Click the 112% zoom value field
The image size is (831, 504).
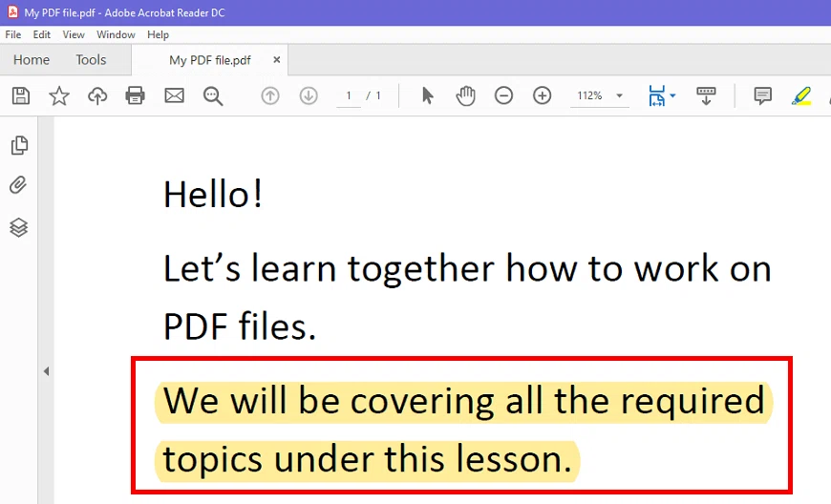point(589,95)
